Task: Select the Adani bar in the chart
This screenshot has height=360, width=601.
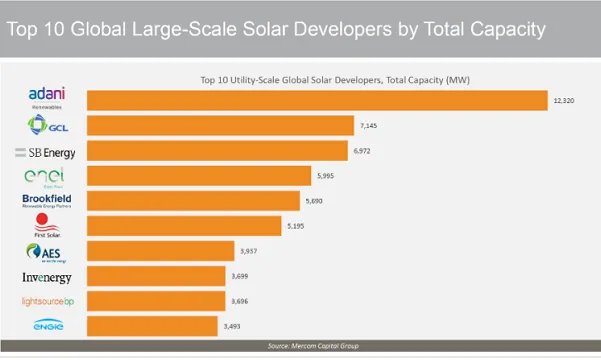Action: pos(317,100)
